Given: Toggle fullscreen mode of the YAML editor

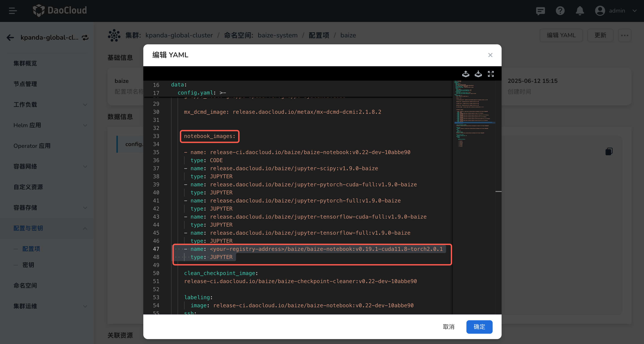Looking at the screenshot, I should coord(490,74).
